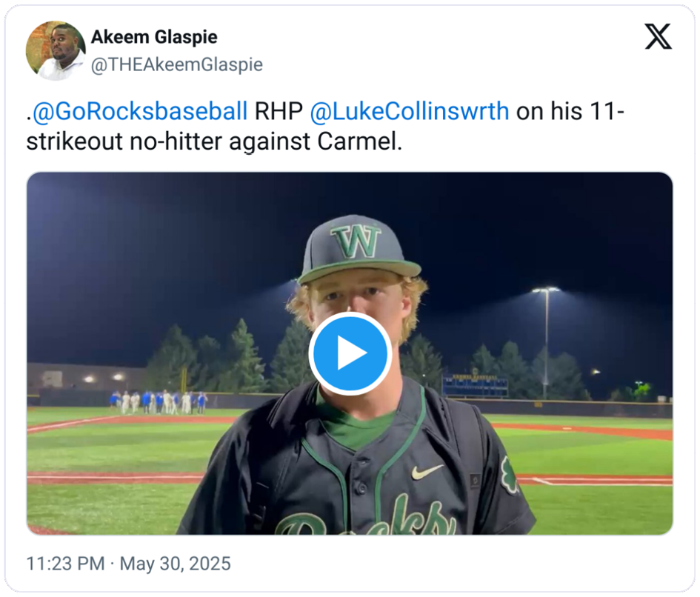The height and width of the screenshot is (597, 700).
Task: Click the 'on his 11-' tweet text
Action: click(x=570, y=111)
